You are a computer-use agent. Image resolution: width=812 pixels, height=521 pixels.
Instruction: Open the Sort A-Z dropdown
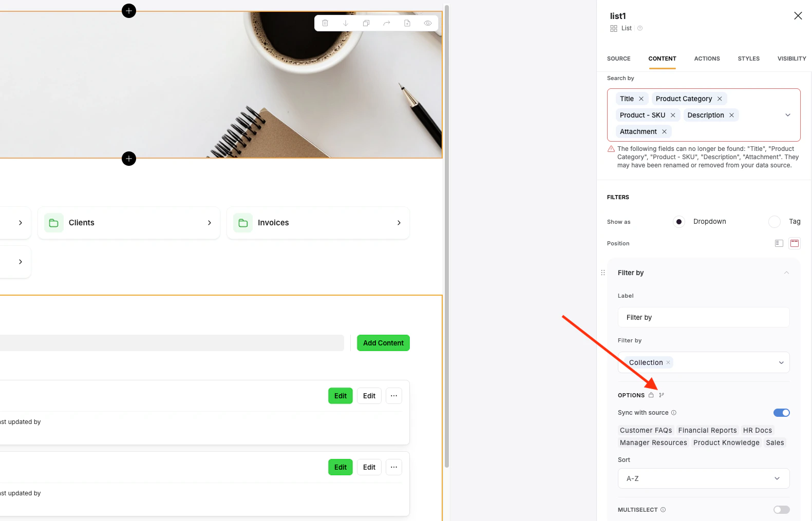point(704,478)
